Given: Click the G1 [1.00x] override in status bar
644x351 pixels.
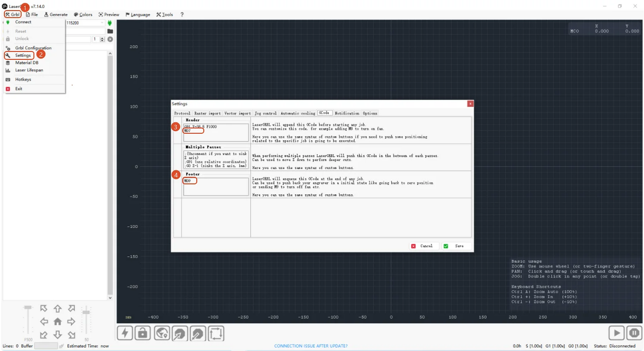Looking at the screenshot, I should pos(555,346).
